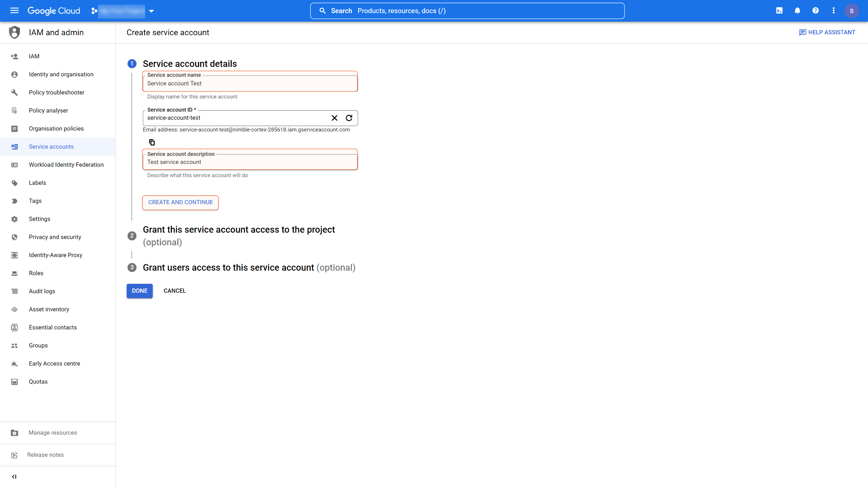
Task: Expand the project selector dropdown
Action: click(151, 11)
